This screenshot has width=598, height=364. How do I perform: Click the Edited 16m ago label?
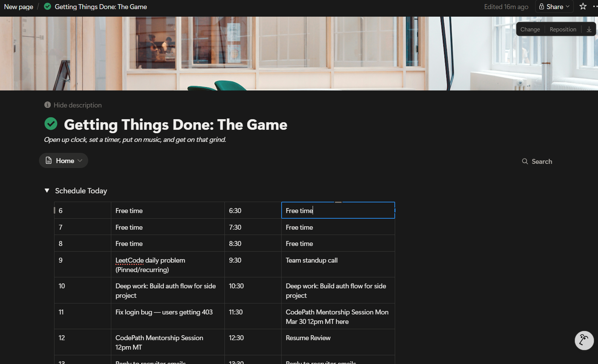[x=506, y=6]
